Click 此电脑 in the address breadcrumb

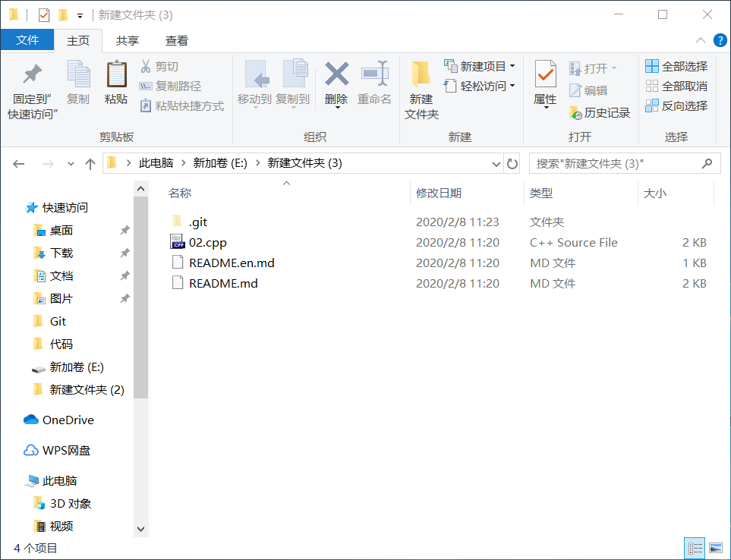[156, 163]
